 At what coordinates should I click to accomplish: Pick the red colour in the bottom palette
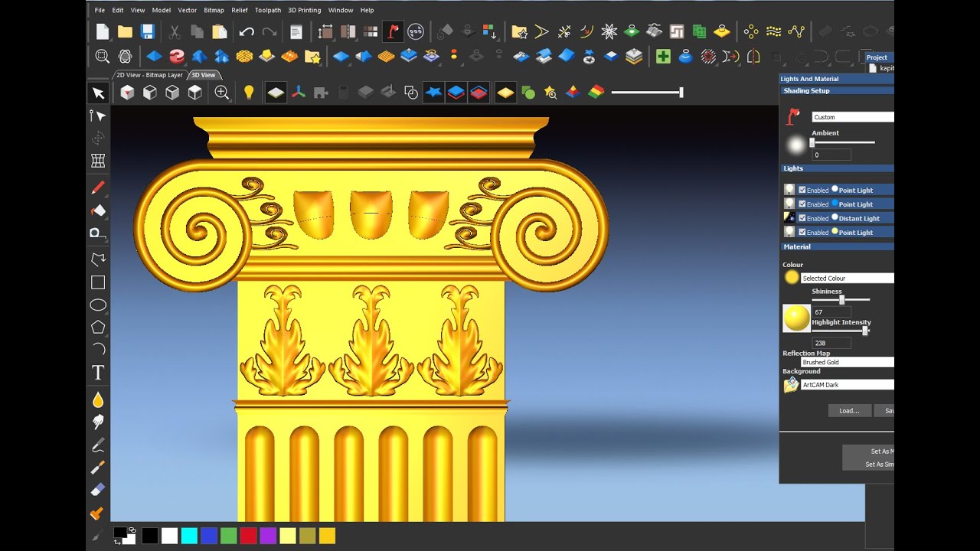tap(248, 536)
